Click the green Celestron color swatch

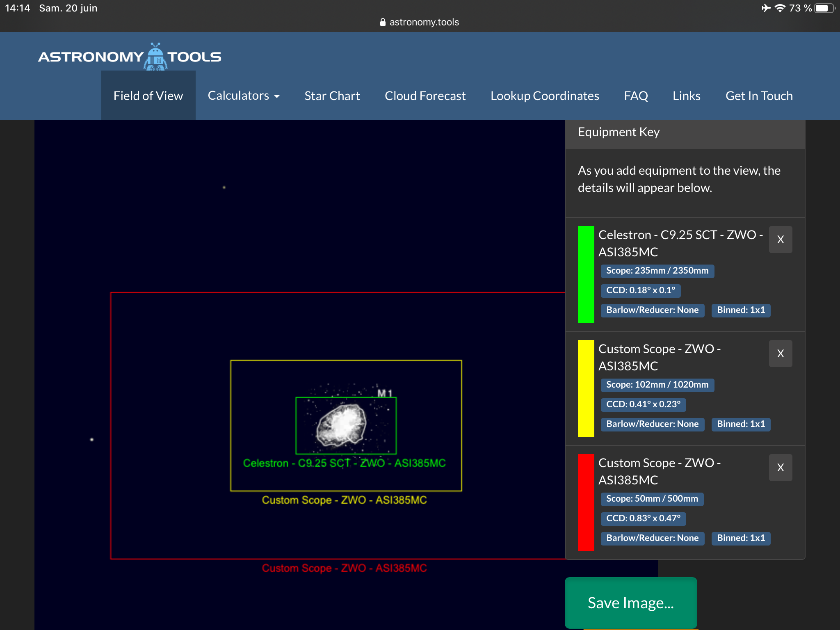(586, 274)
